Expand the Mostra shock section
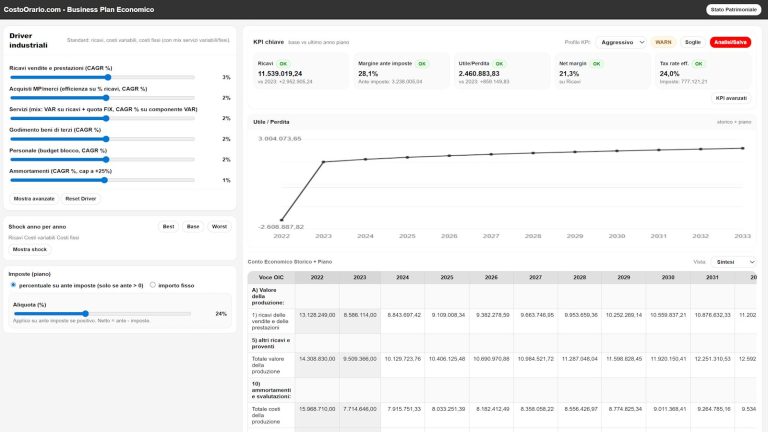The height and width of the screenshot is (432, 768). [x=28, y=249]
